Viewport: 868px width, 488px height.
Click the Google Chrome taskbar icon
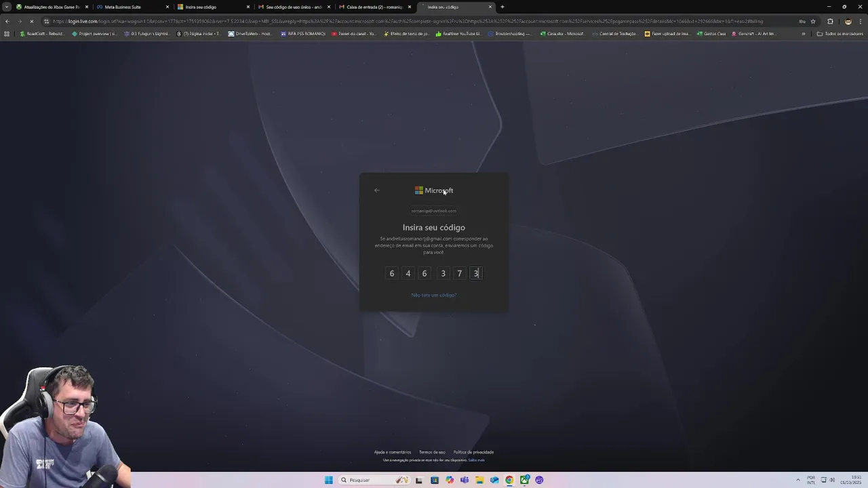pyautogui.click(x=509, y=480)
